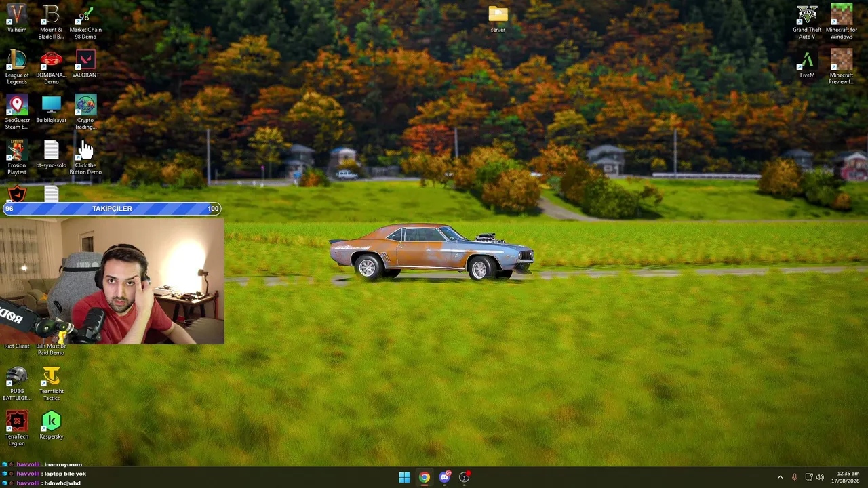Screen dimensions: 868x488
Task: Select the GeoGuessr Steam shortcut
Action: pyautogui.click(x=17, y=113)
